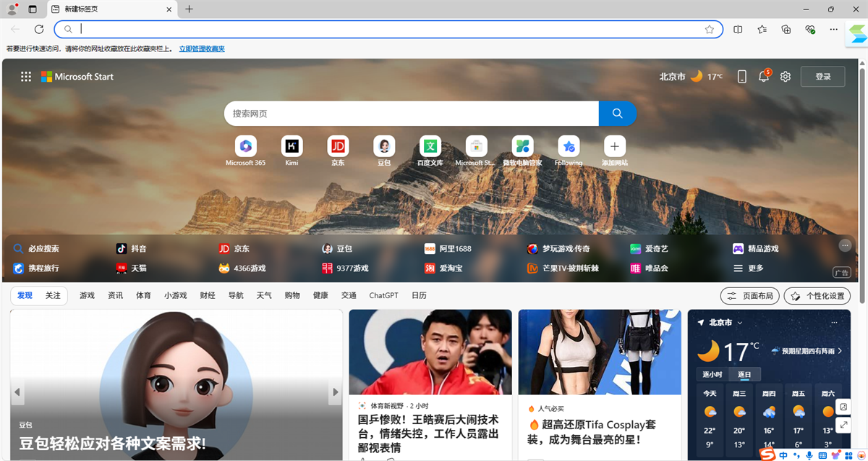Open the 体育 category tab
Viewport: 868px width, 461px height.
click(143, 295)
